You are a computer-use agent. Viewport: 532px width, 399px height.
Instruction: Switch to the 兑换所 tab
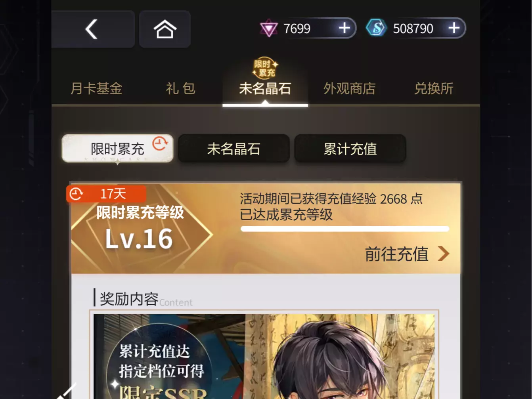[x=434, y=88]
